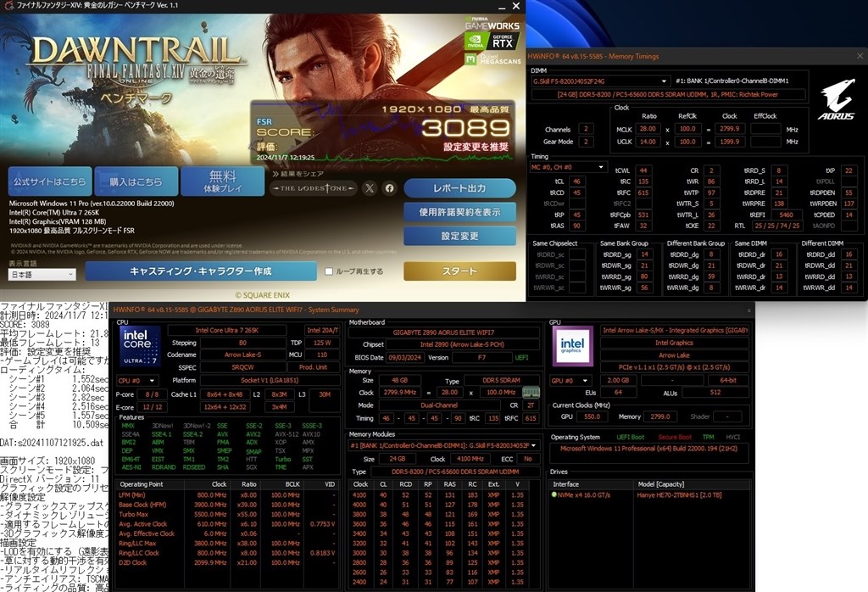Click the tREFI value 5460
Image resolution: width=868 pixels, height=592 pixels.
(786, 215)
